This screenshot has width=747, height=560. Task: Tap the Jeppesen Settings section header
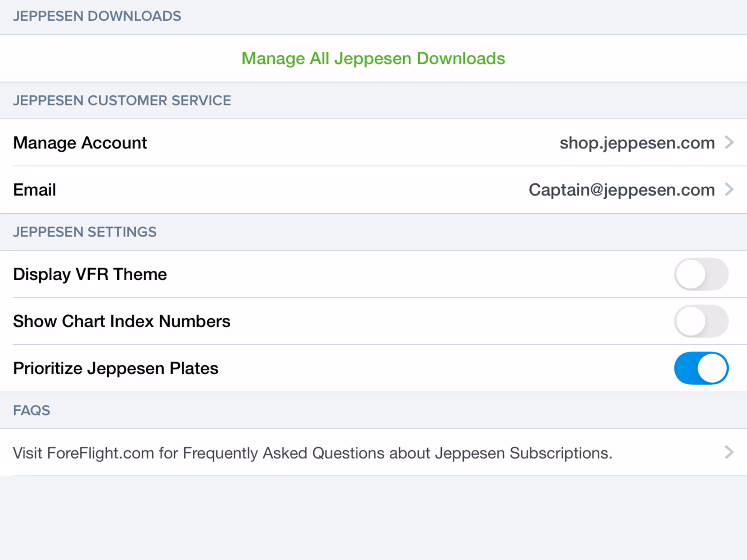click(85, 232)
